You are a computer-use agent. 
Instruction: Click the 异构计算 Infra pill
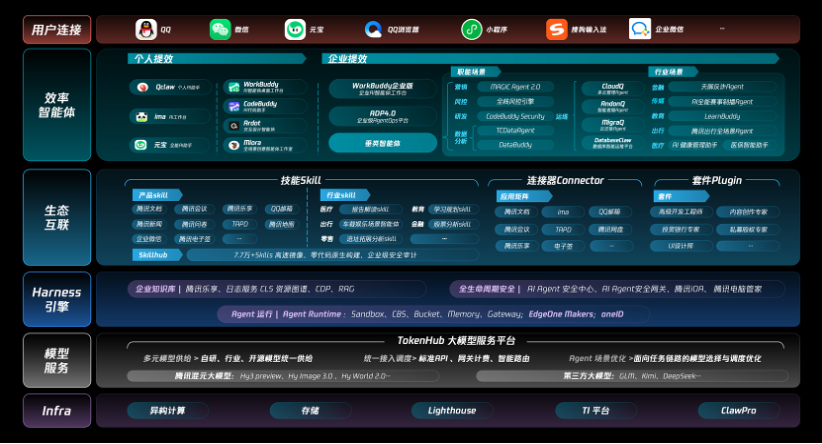168,410
